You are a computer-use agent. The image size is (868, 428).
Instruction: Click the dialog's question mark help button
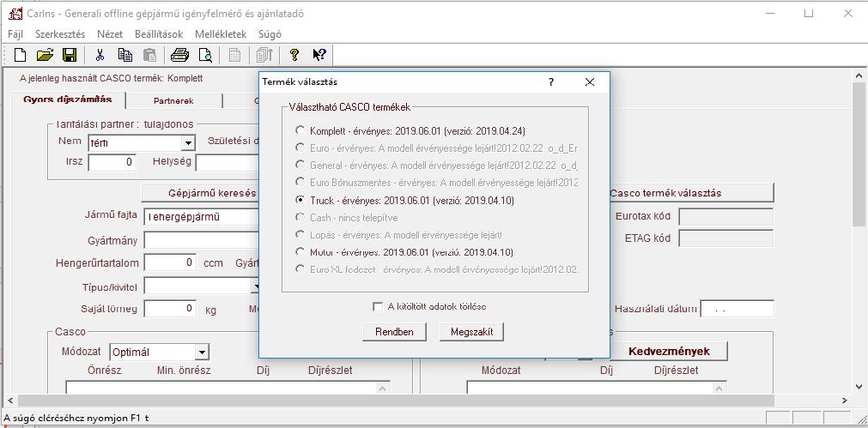coord(551,81)
